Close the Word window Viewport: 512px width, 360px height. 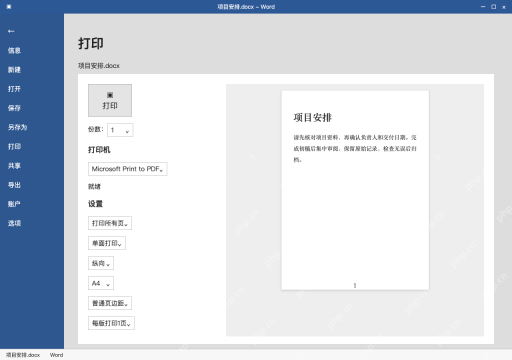pyautogui.click(x=504, y=7)
